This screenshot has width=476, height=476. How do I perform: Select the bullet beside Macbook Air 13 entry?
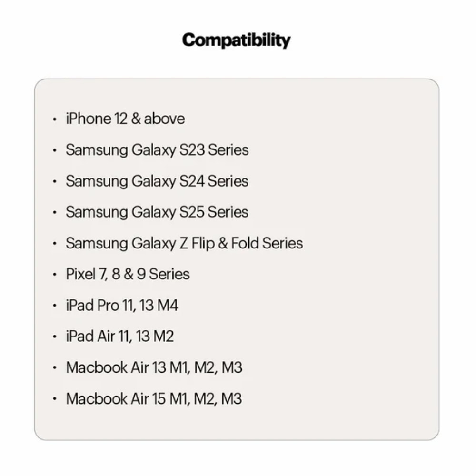(x=55, y=368)
